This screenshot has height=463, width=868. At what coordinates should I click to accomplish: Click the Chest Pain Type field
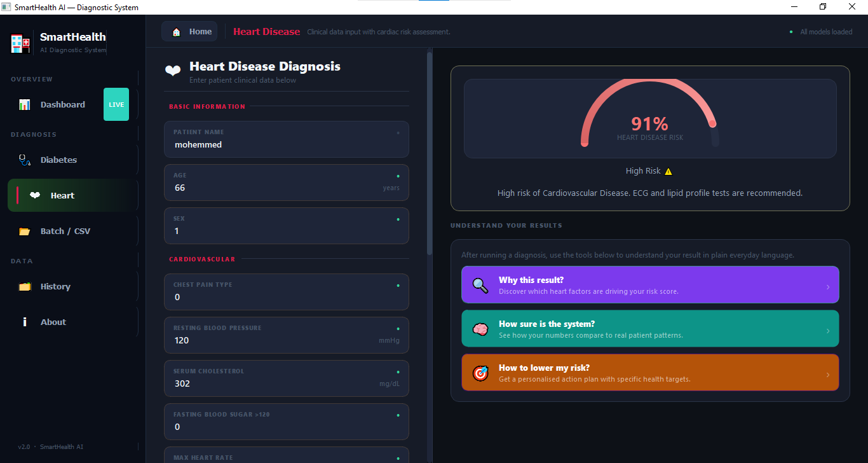(x=287, y=292)
